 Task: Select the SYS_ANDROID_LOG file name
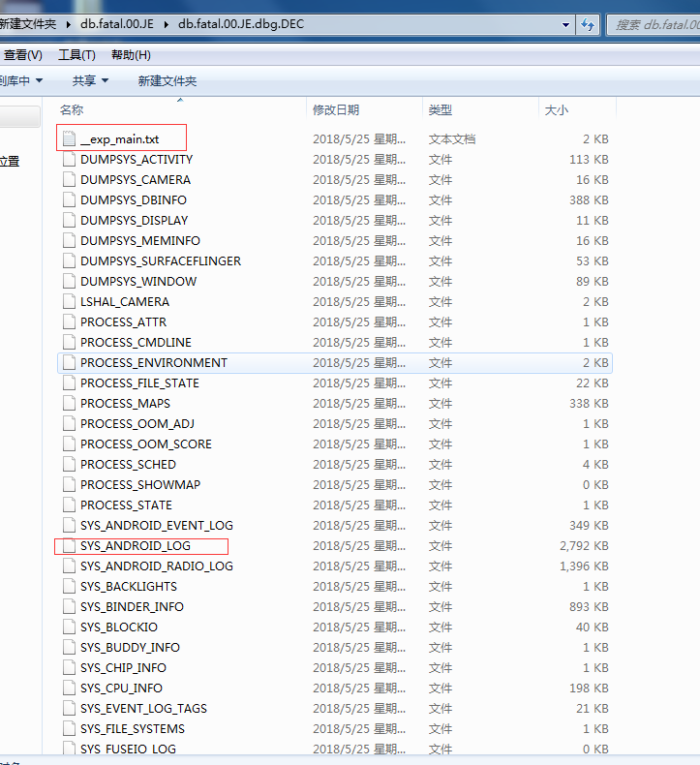[x=136, y=546]
